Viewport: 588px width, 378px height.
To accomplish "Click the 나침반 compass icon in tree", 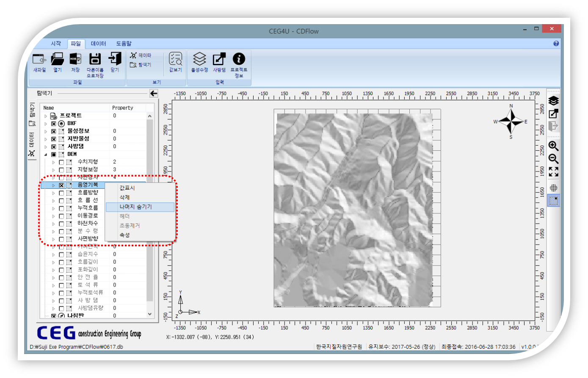I will click(61, 316).
